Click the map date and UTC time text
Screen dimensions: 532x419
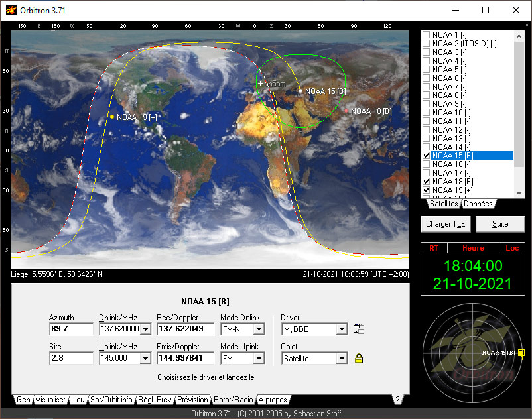pyautogui.click(x=356, y=274)
